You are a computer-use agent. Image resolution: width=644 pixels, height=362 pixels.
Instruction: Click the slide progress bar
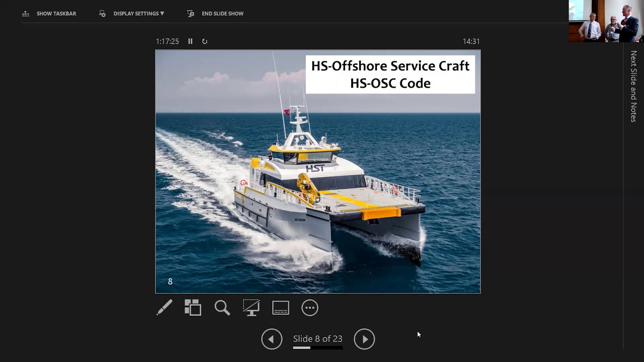[x=317, y=347]
